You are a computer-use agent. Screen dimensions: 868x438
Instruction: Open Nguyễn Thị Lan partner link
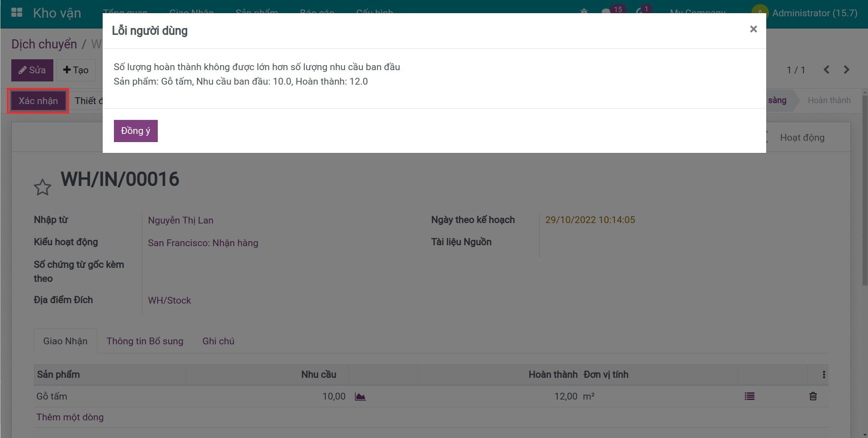click(180, 220)
